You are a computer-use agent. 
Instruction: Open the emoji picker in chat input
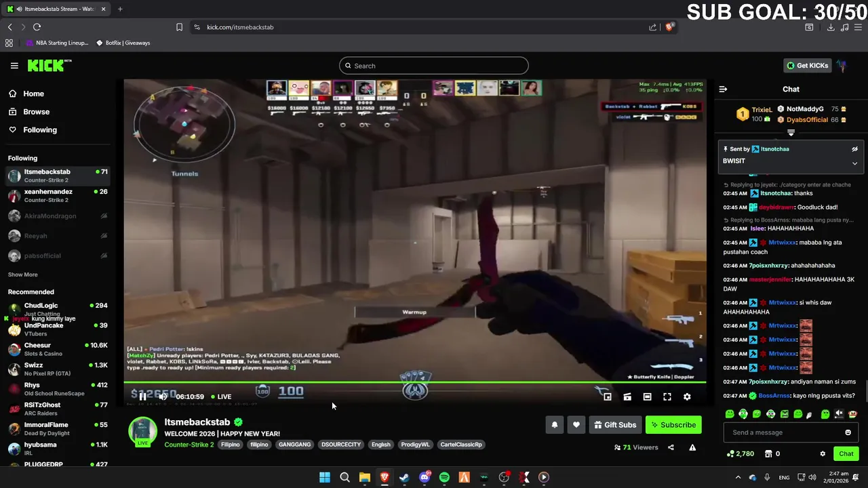tap(848, 432)
